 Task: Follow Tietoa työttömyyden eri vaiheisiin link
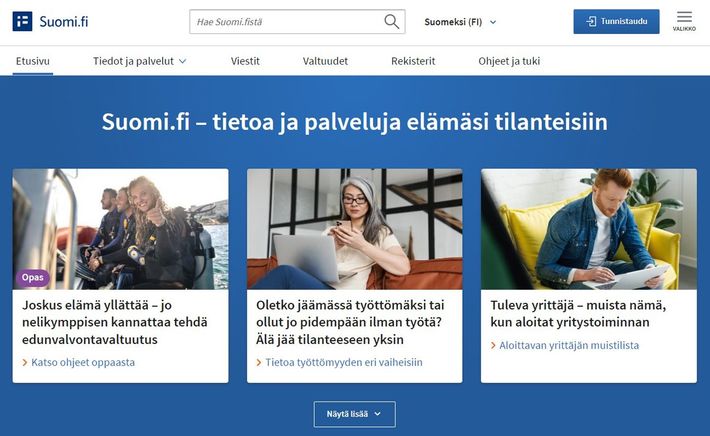(x=343, y=362)
